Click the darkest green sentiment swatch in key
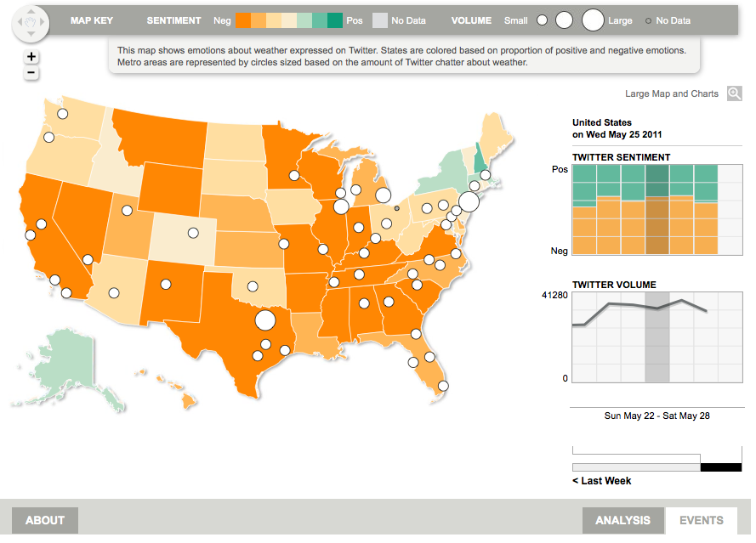756x543 pixels. coord(335,20)
